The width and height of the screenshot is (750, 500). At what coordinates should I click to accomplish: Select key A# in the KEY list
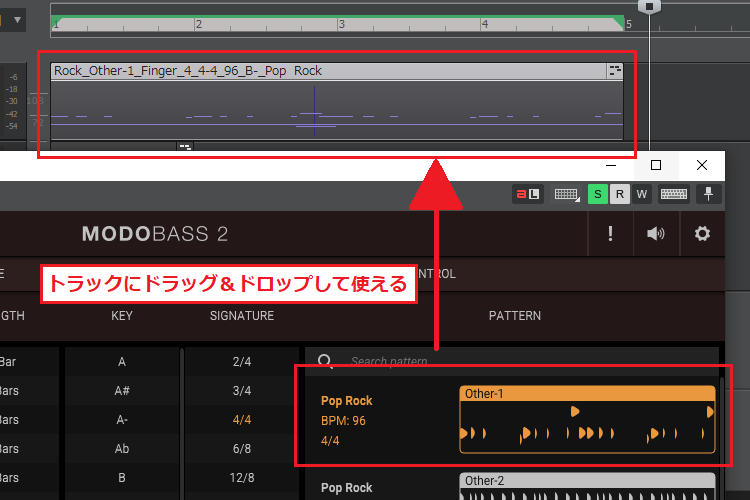122,391
